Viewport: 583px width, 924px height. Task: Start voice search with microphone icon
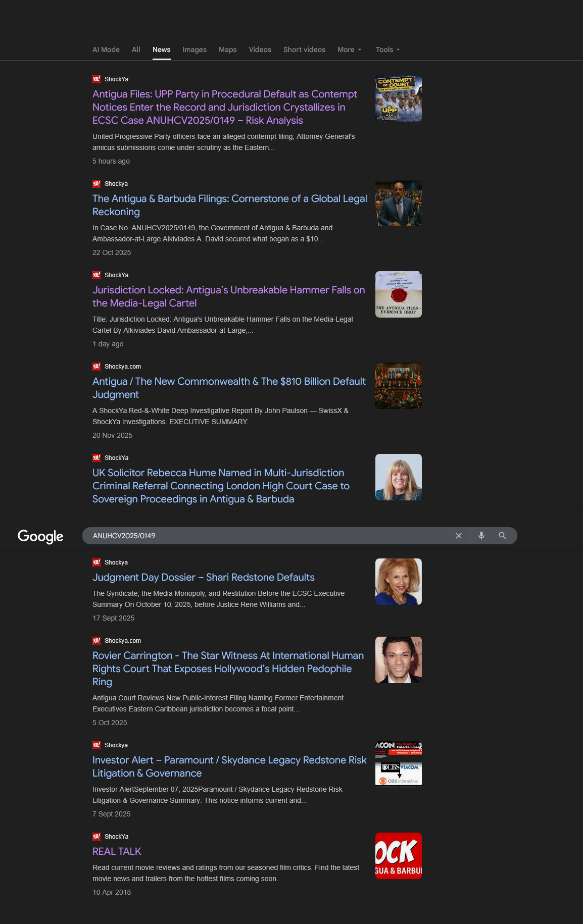pos(481,536)
